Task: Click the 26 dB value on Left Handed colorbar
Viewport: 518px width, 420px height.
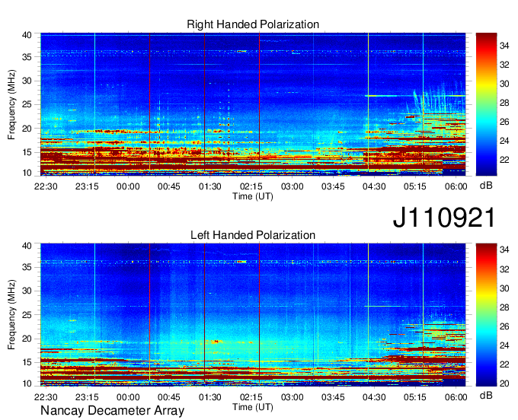Action: (504, 326)
